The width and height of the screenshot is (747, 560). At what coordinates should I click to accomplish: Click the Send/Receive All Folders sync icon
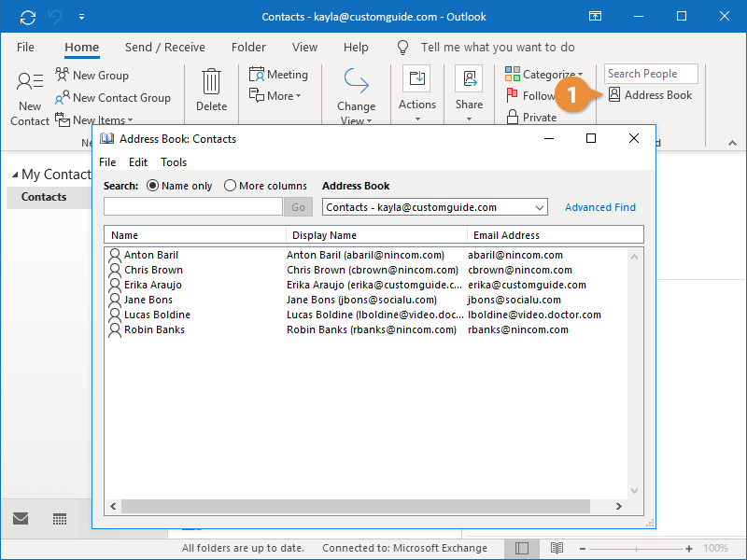[x=28, y=17]
